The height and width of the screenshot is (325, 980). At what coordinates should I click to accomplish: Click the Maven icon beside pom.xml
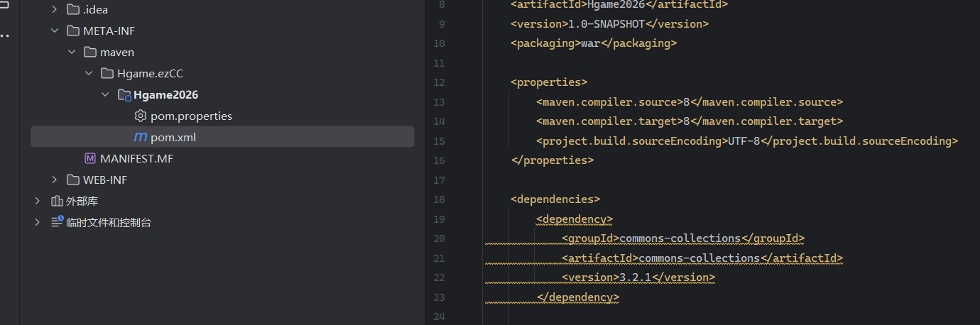click(x=141, y=137)
